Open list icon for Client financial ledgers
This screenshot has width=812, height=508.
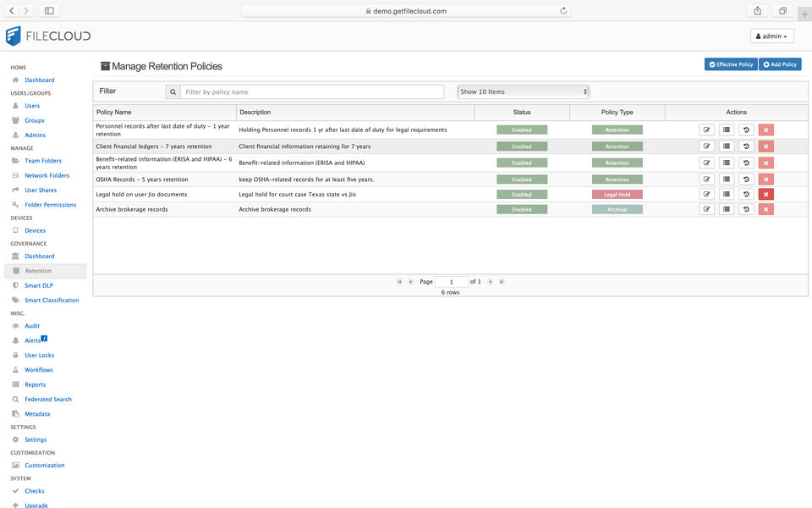click(x=727, y=146)
